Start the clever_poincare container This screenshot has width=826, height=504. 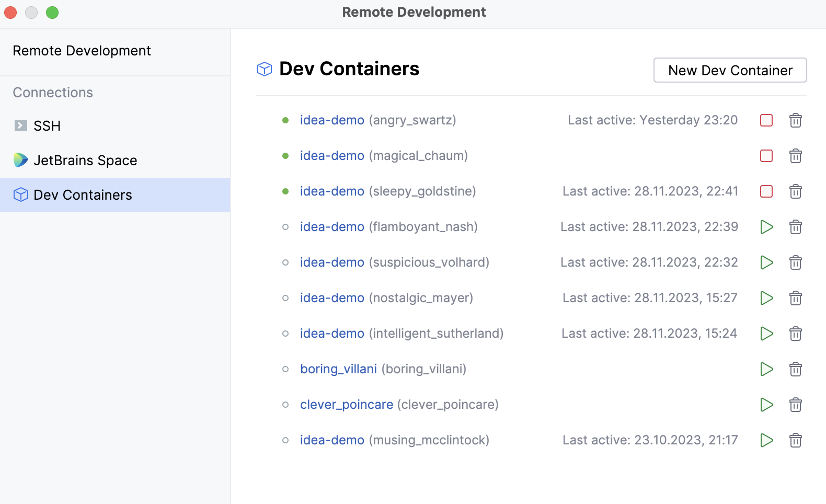click(766, 405)
